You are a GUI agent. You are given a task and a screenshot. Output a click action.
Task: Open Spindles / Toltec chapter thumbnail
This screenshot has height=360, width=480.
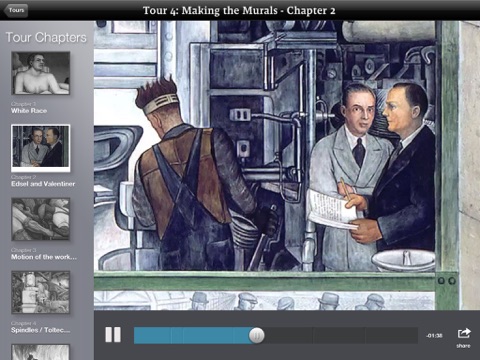41,292
